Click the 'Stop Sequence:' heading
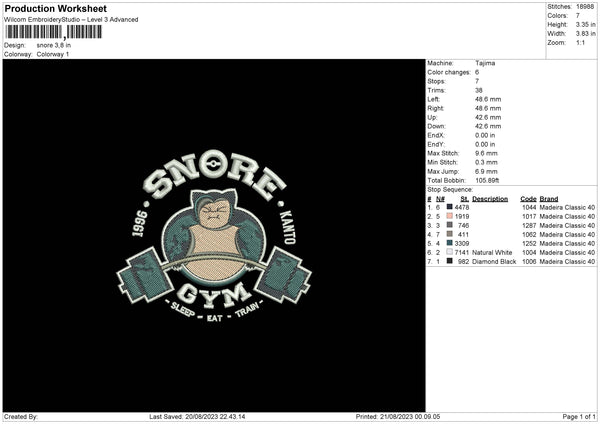Screen dimensions: 600x424 450,190
